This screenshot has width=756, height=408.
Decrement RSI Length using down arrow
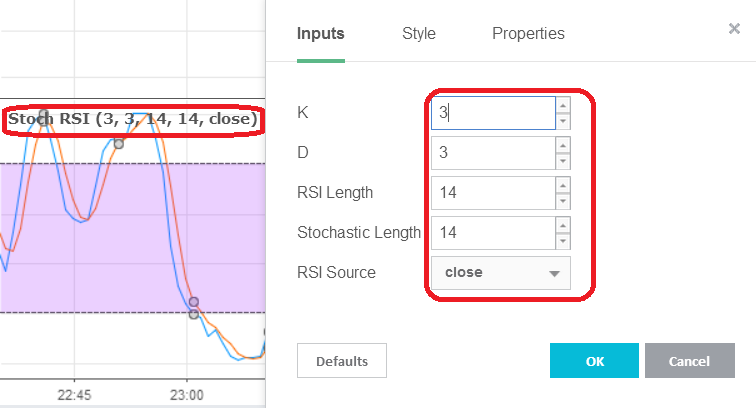click(x=563, y=201)
